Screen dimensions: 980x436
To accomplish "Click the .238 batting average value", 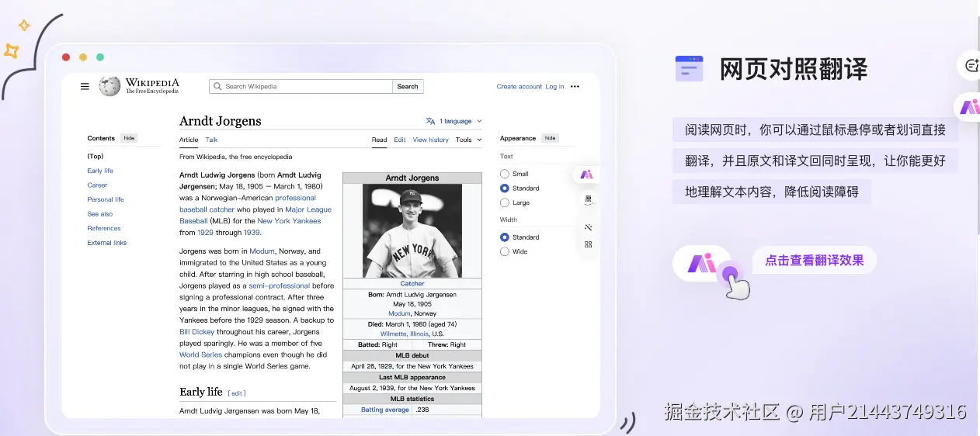I will (422, 410).
